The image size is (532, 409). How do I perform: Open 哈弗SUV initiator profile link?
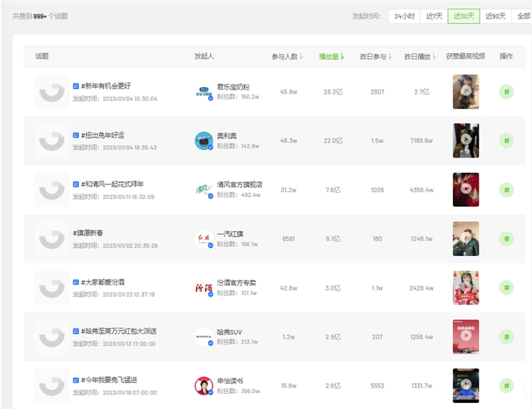click(231, 331)
